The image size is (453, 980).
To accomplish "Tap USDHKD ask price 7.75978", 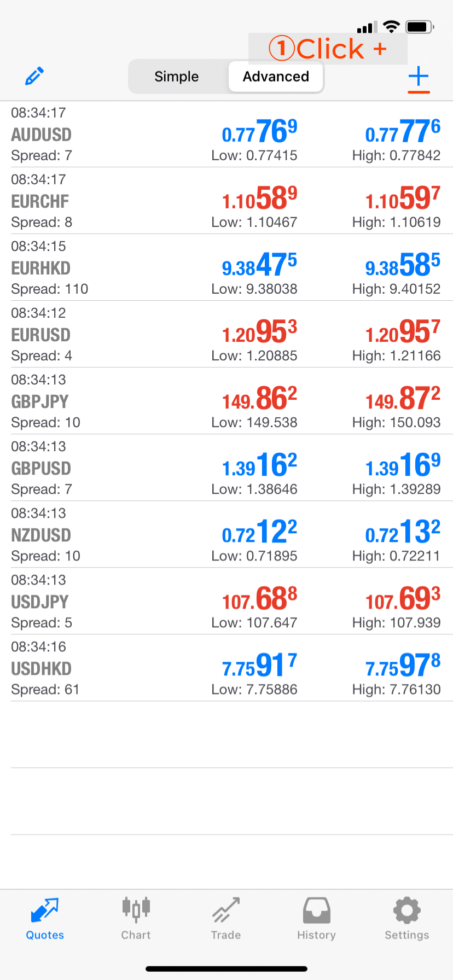I will (x=403, y=665).
